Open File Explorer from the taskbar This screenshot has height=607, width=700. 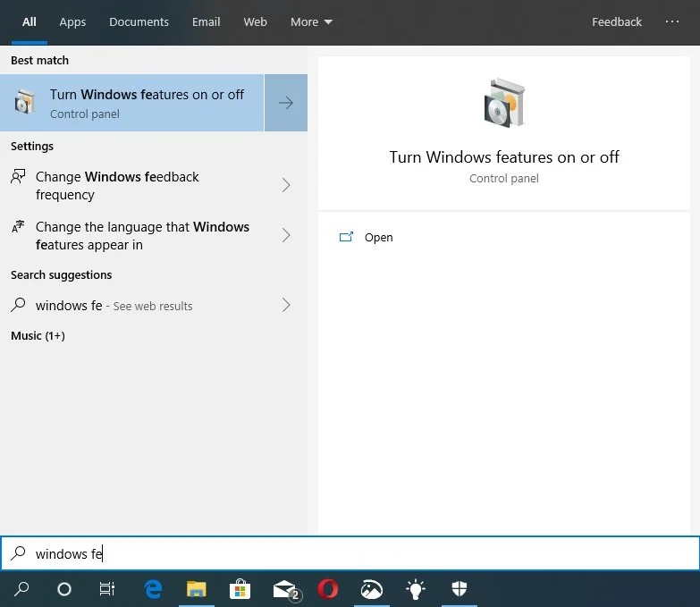click(197, 589)
